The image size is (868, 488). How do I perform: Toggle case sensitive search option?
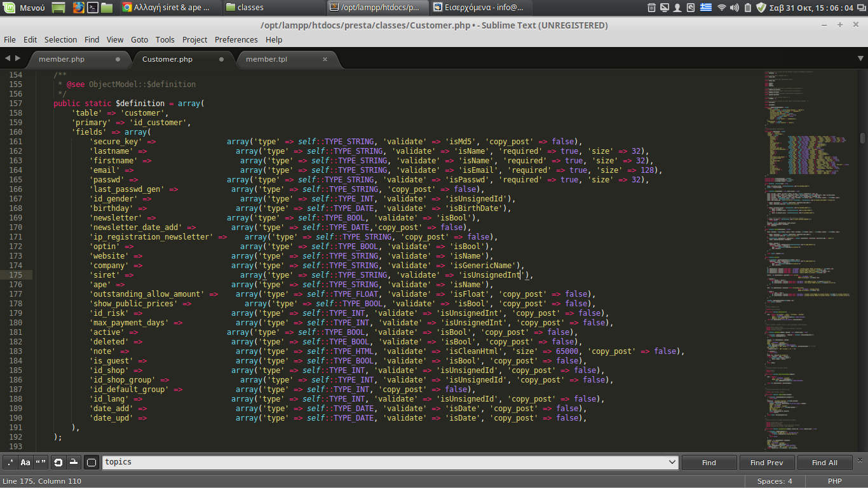click(x=25, y=463)
